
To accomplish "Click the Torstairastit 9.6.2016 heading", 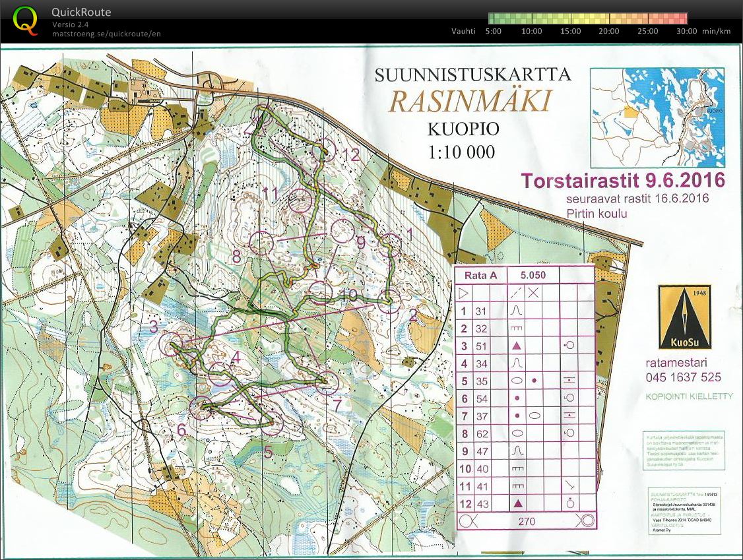I will point(622,180).
